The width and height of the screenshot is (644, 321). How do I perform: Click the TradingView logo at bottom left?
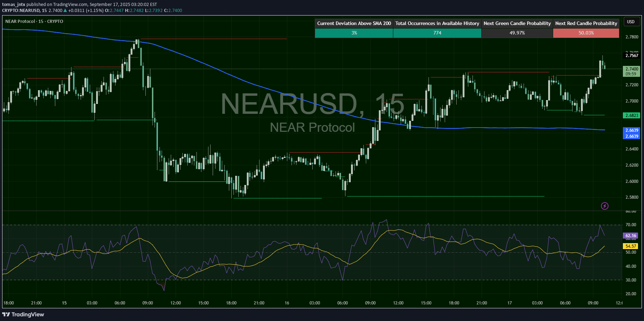23,314
